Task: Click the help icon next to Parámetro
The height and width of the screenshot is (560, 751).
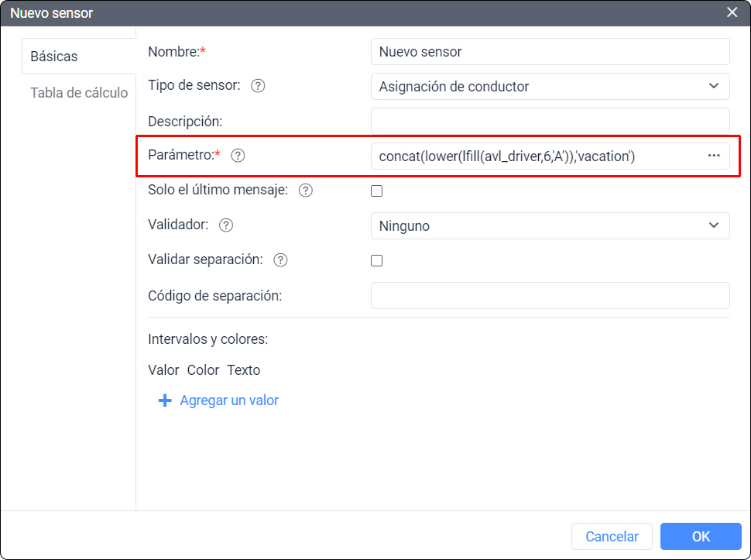Action: tap(238, 156)
